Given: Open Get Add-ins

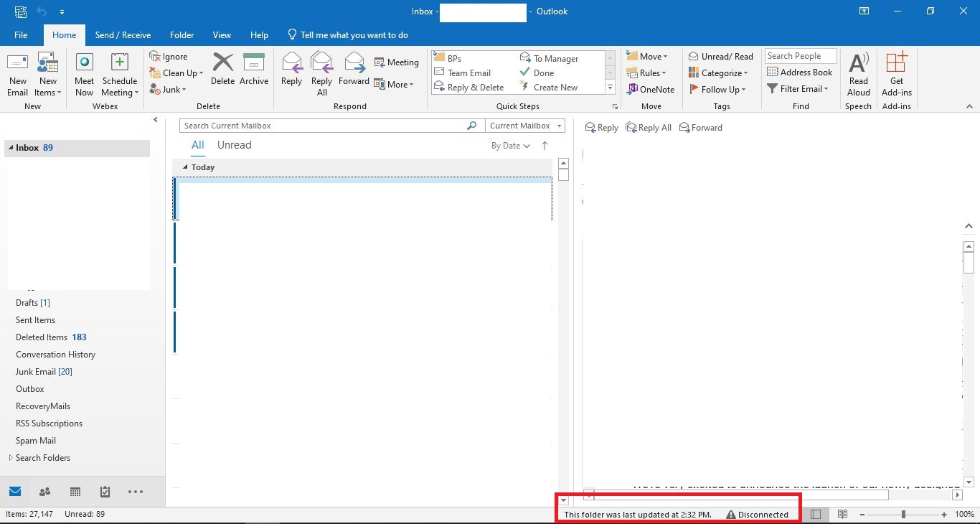Looking at the screenshot, I should [x=897, y=75].
